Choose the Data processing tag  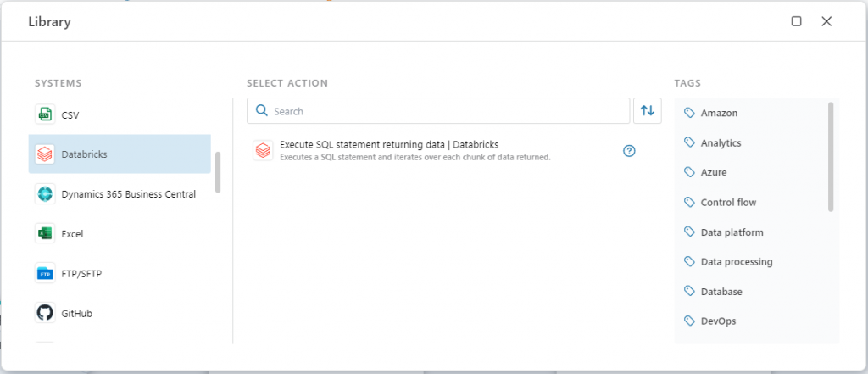point(728,261)
